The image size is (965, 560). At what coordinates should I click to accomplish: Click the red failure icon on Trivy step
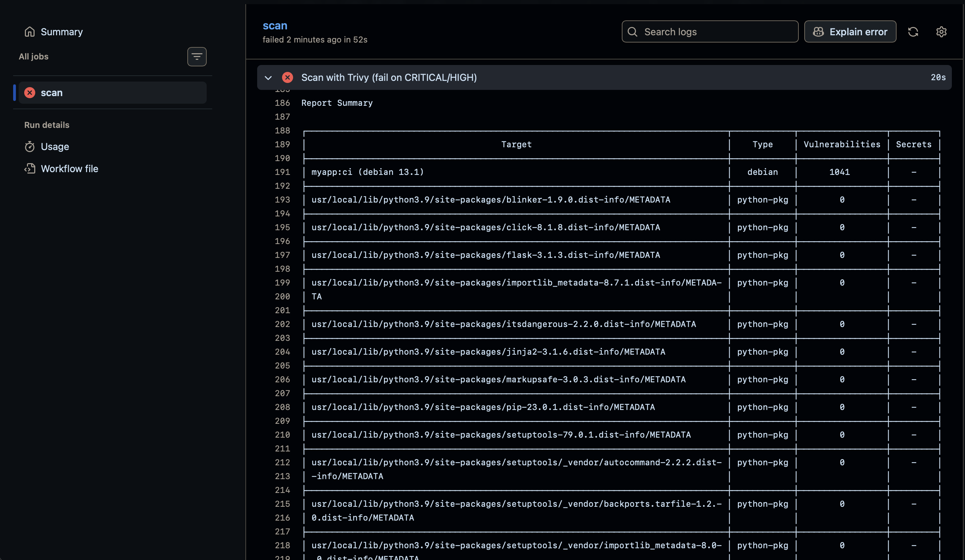288,78
